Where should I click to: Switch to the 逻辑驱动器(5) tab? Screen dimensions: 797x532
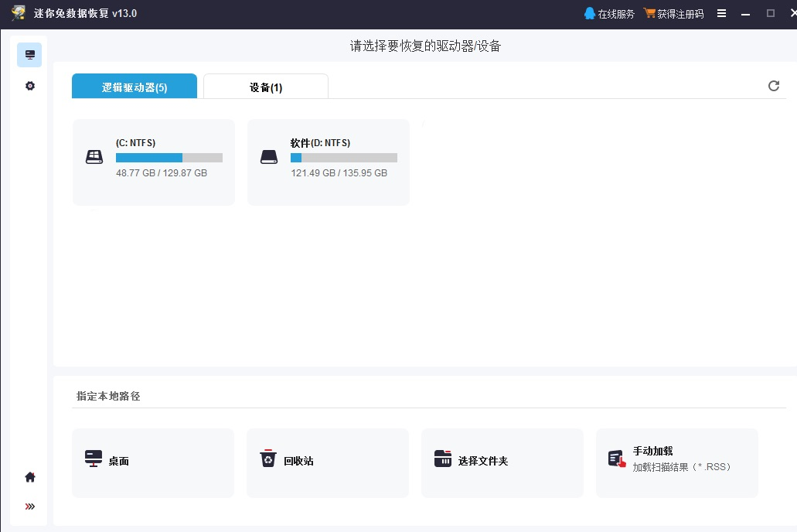tap(135, 87)
